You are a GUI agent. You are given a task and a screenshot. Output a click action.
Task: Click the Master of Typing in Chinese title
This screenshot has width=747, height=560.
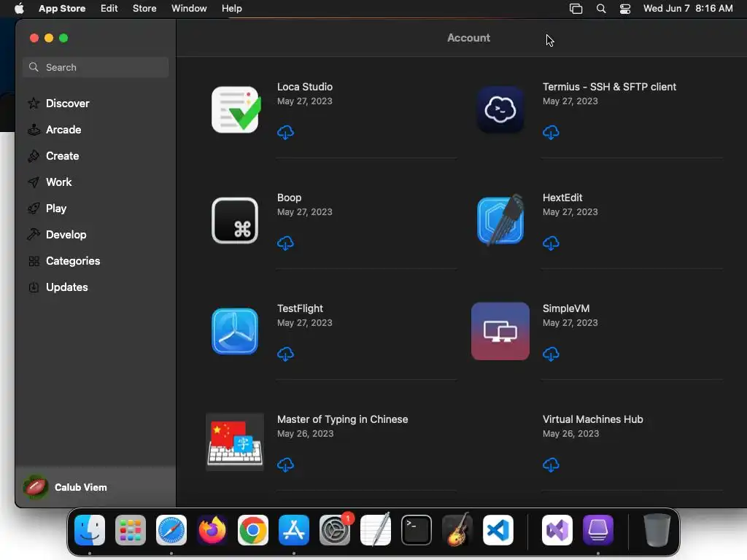(343, 419)
